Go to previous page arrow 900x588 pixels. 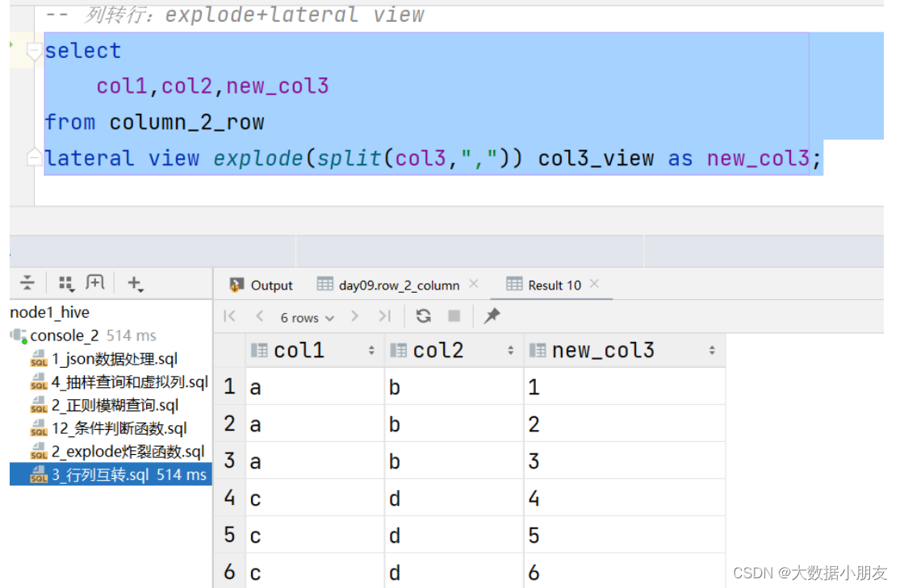tap(259, 316)
